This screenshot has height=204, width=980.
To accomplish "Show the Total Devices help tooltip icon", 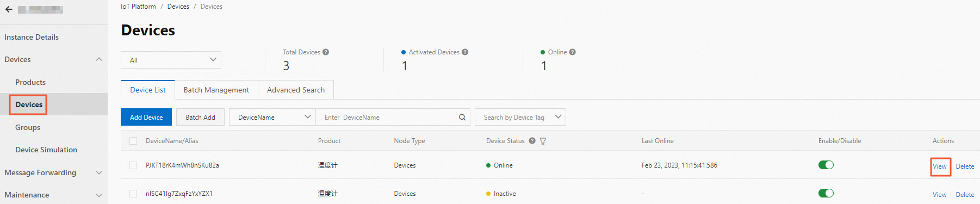I will pos(326,52).
